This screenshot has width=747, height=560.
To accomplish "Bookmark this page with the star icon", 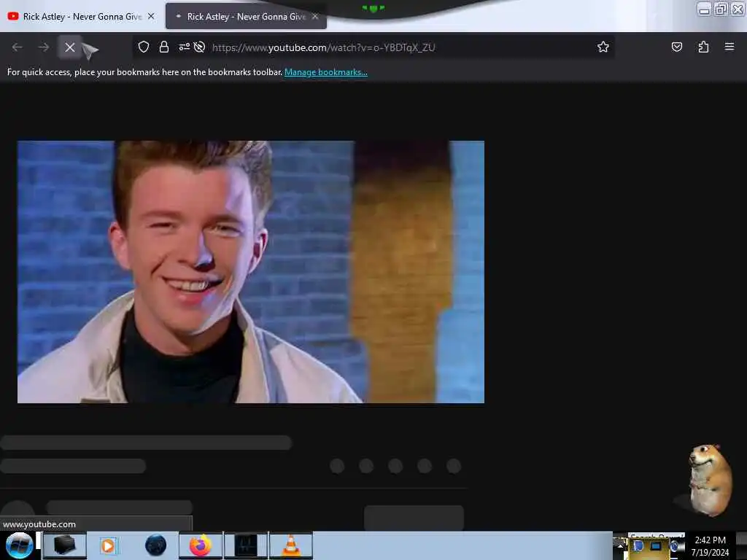I will tap(603, 47).
